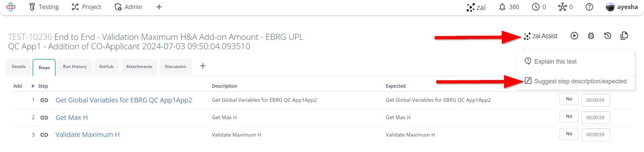Click the debug bug icon
Screen dimensions: 644x152
[591, 36]
